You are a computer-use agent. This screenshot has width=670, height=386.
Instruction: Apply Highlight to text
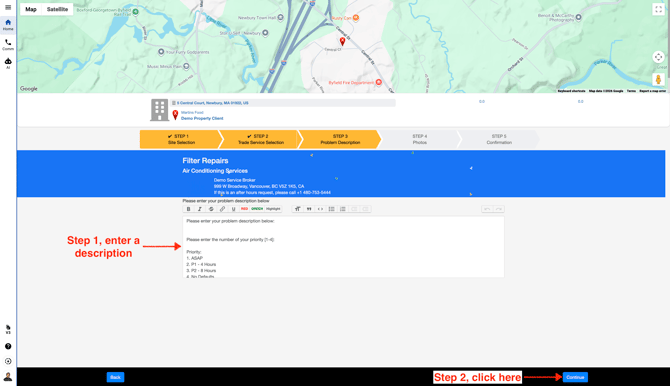pos(273,209)
